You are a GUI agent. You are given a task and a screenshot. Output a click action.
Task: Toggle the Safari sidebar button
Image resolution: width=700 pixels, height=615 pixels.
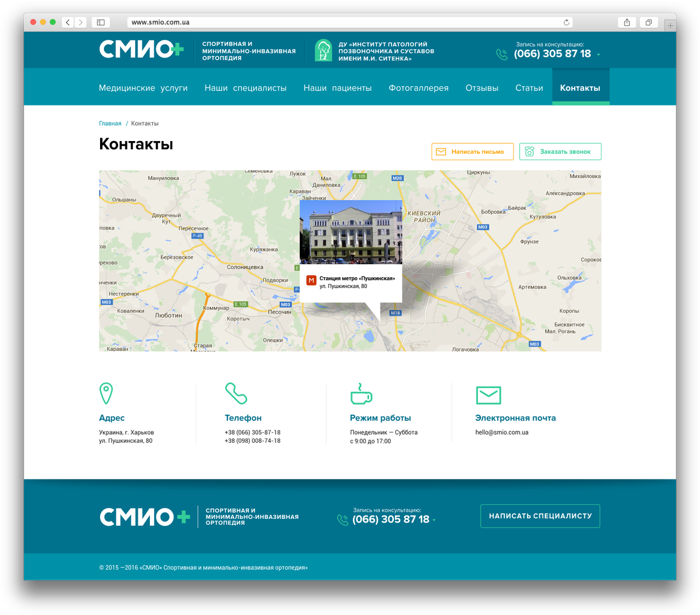(101, 22)
